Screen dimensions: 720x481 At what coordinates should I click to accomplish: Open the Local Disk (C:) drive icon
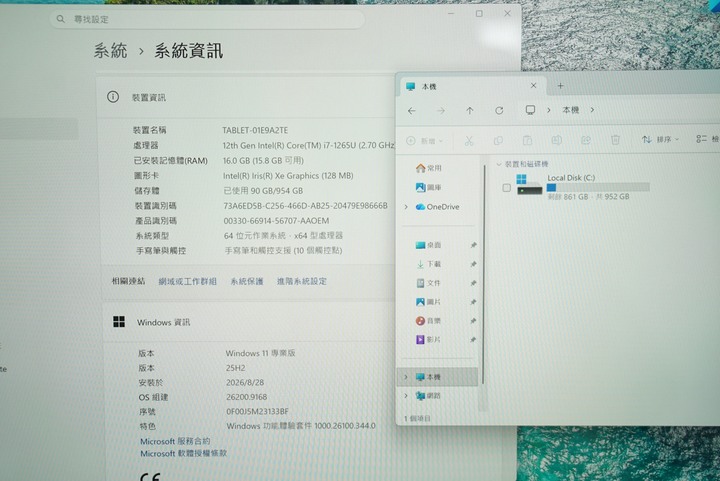point(529,185)
